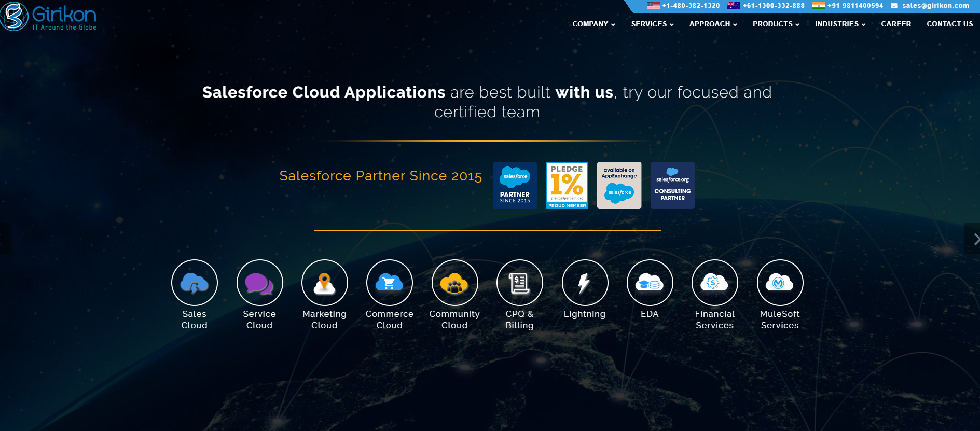Expand the Services dropdown menu
Viewport: 980px width, 431px height.
(x=652, y=24)
